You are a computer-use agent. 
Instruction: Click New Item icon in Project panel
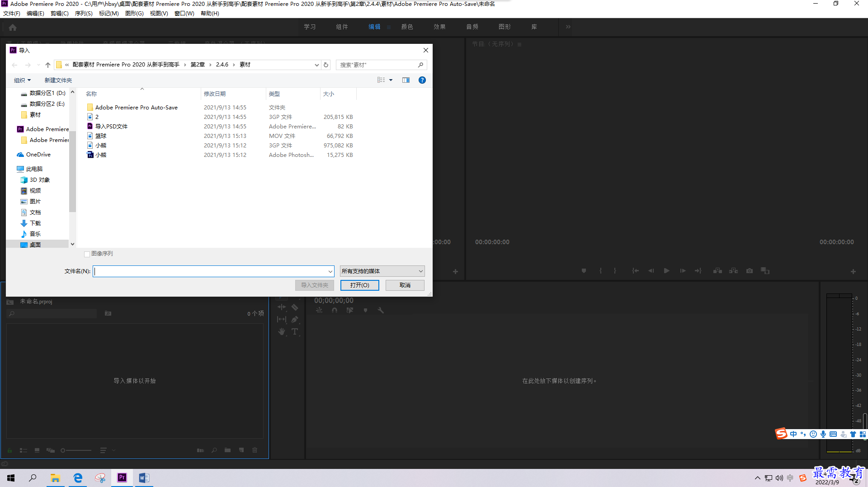coord(241,450)
